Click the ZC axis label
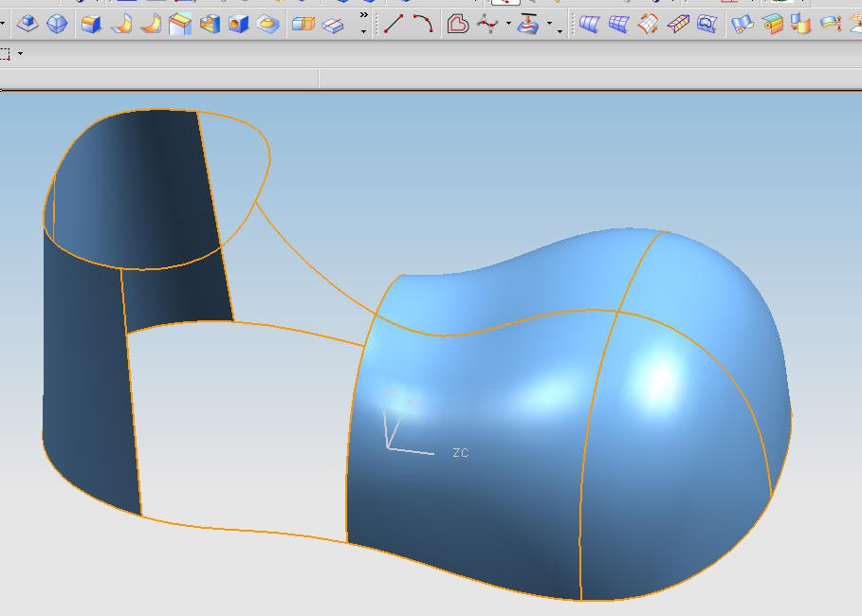 pyautogui.click(x=461, y=453)
